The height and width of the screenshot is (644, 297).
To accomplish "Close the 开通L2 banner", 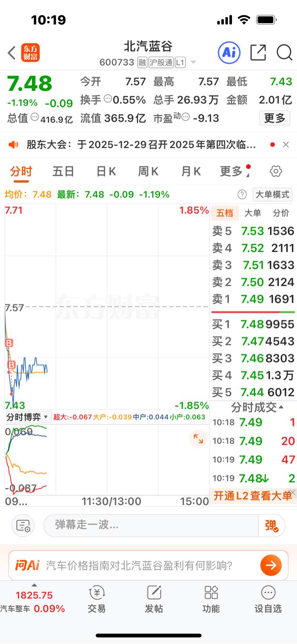I will (x=293, y=492).
